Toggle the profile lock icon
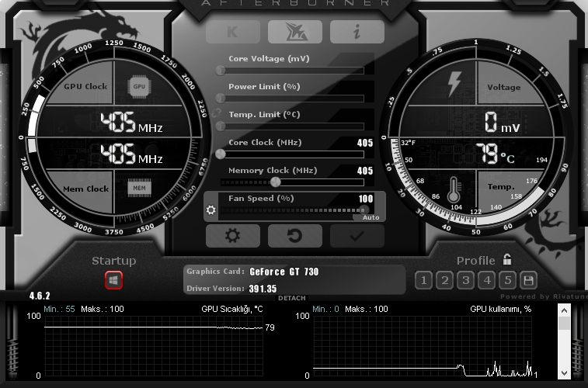This screenshot has height=388, width=588. pos(507,259)
